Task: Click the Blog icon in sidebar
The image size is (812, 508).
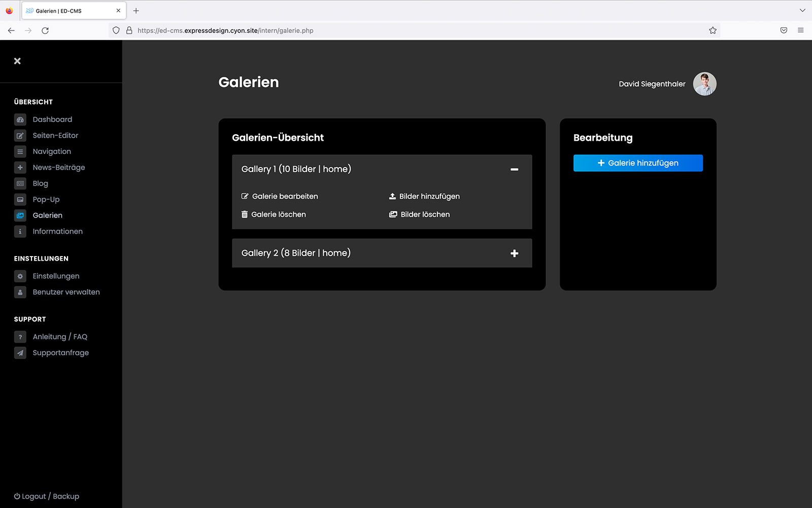Action: click(x=20, y=184)
